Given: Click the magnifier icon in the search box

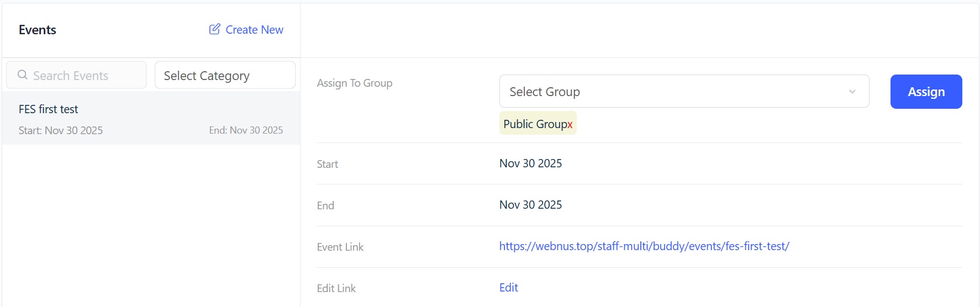Looking at the screenshot, I should point(23,75).
